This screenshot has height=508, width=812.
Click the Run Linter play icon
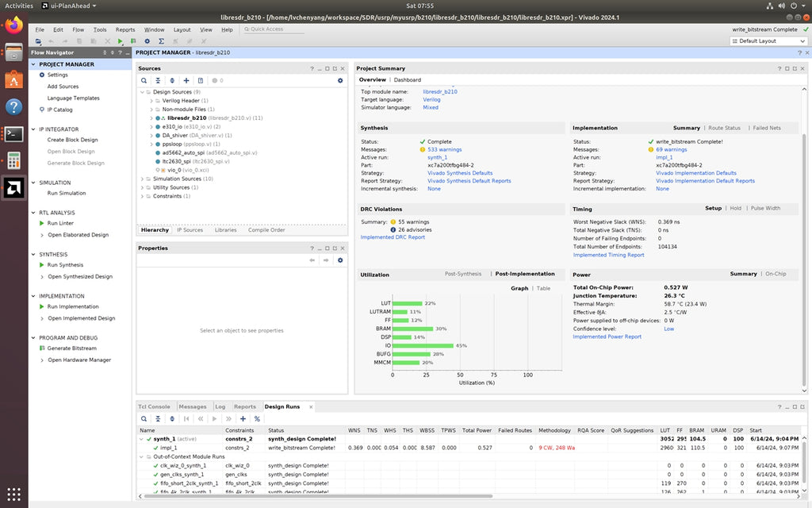coord(42,223)
